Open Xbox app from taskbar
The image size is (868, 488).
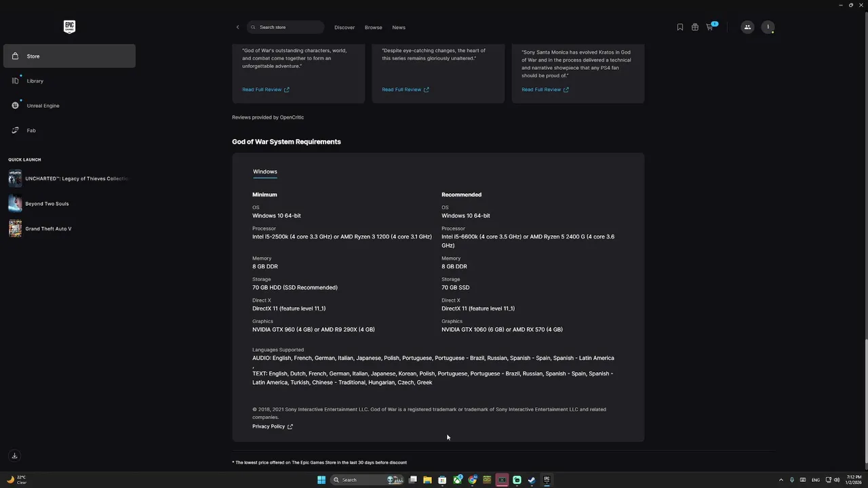[x=458, y=480]
